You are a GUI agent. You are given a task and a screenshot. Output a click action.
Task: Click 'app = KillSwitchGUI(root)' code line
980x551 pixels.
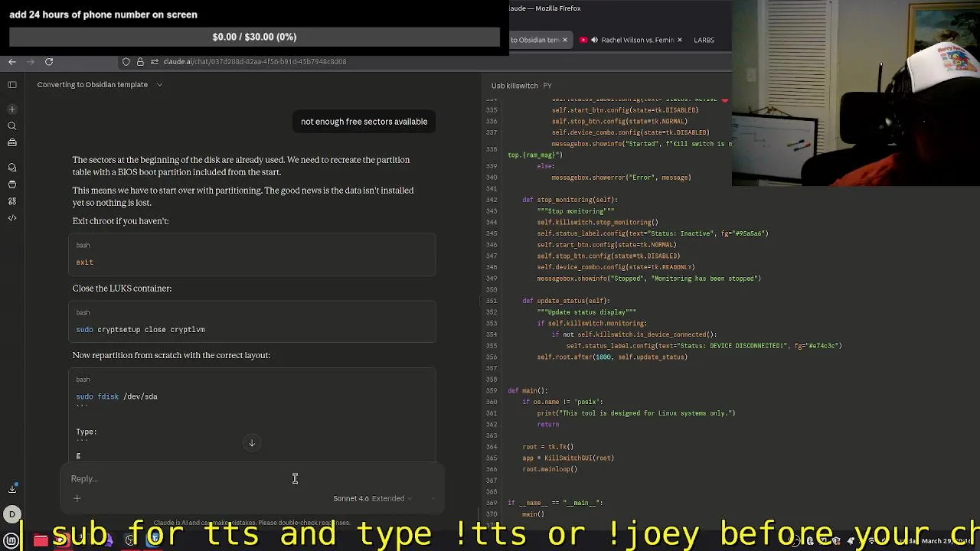568,458
